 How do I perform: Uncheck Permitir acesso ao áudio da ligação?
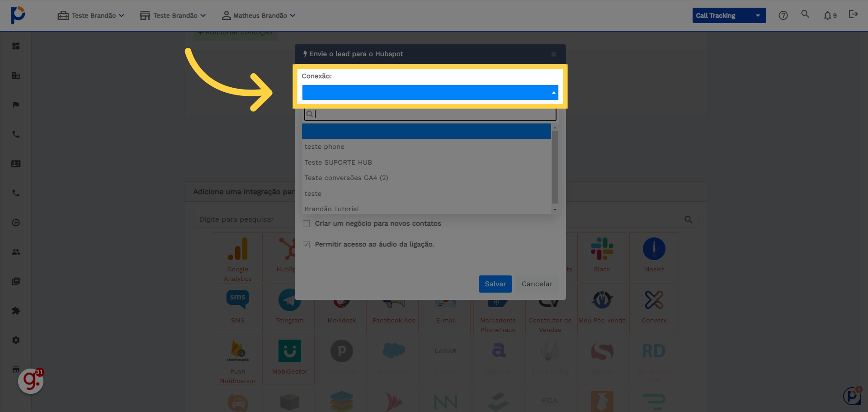pyautogui.click(x=306, y=245)
